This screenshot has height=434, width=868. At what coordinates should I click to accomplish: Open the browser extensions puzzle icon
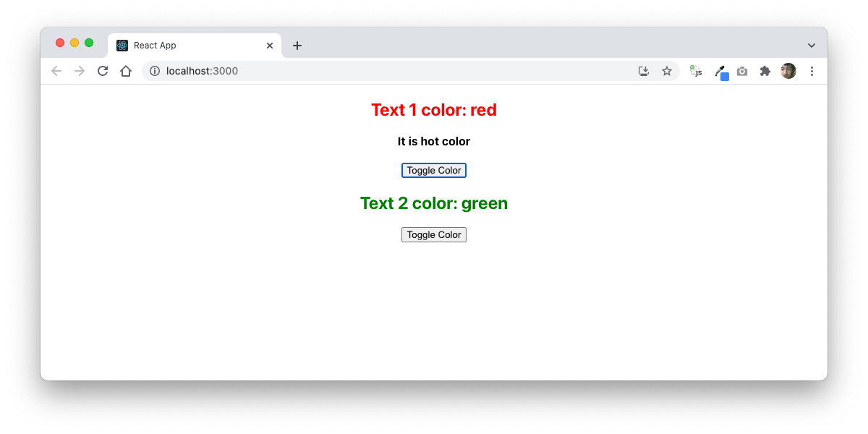pos(765,70)
